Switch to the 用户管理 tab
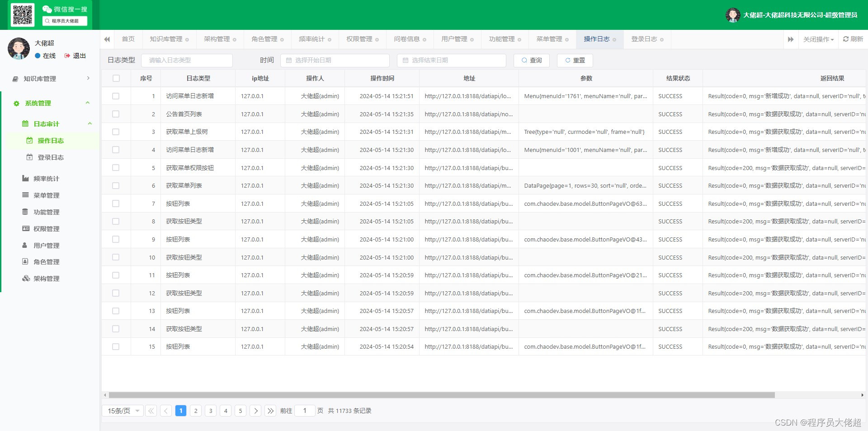Viewport: 868px width, 431px height. point(458,39)
